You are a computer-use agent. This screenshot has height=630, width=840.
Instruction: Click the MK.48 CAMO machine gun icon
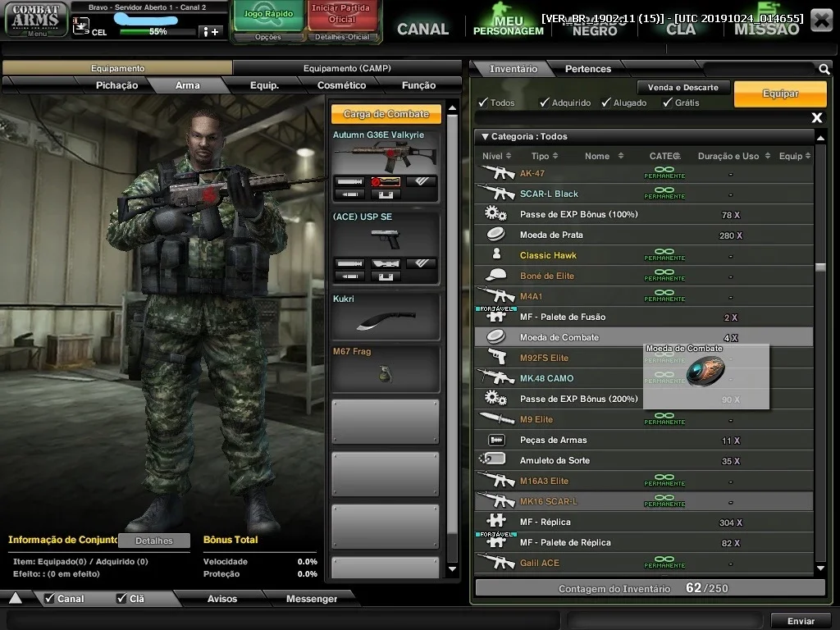point(496,377)
